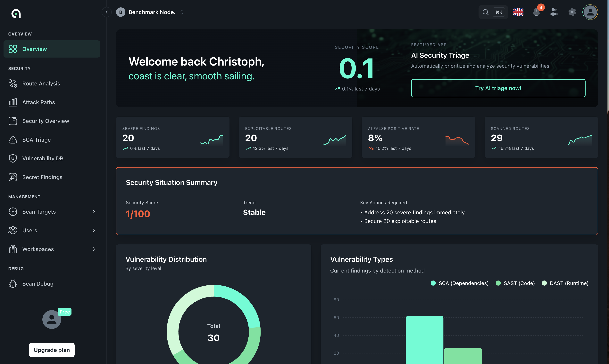The image size is (609, 364).
Task: Click the Vulnerability Distribution heading
Action: click(x=166, y=259)
